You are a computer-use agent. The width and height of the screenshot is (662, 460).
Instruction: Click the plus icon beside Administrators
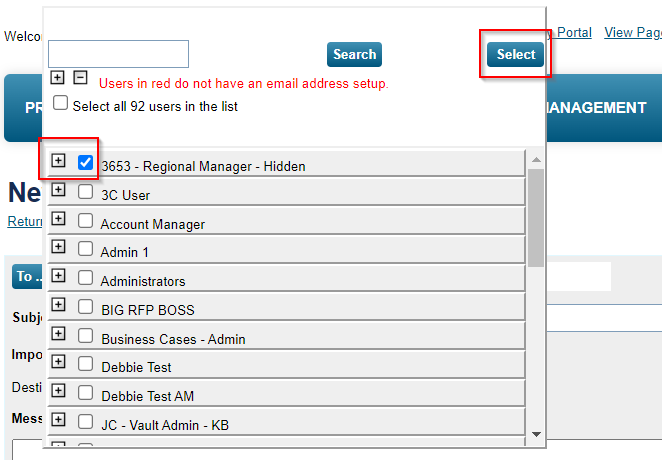click(x=58, y=276)
